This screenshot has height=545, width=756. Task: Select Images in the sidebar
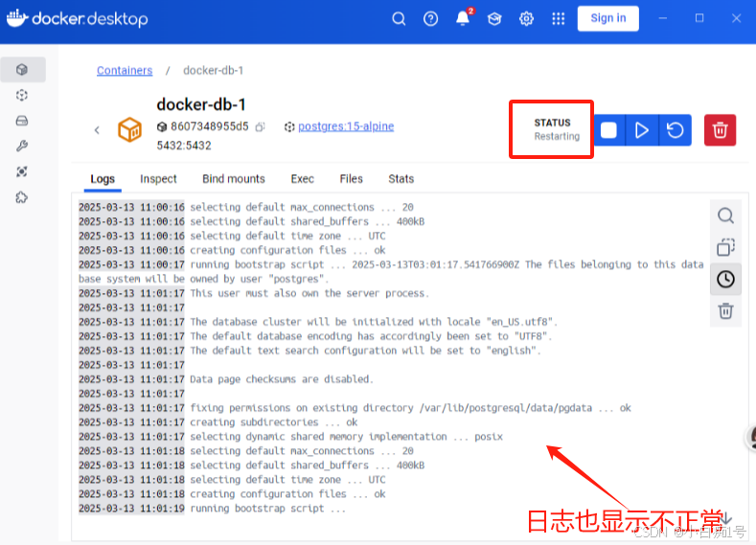click(22, 95)
